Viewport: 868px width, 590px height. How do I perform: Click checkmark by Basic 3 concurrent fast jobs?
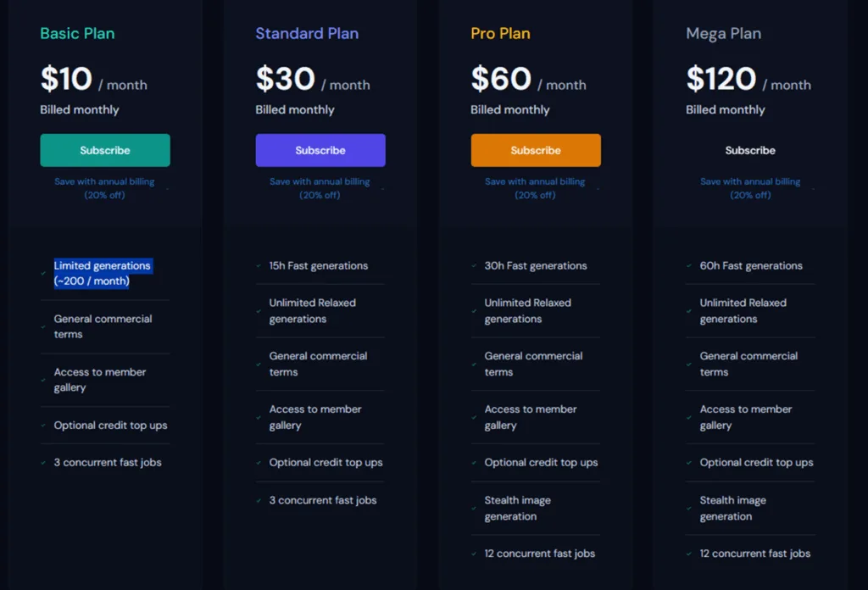coord(43,463)
